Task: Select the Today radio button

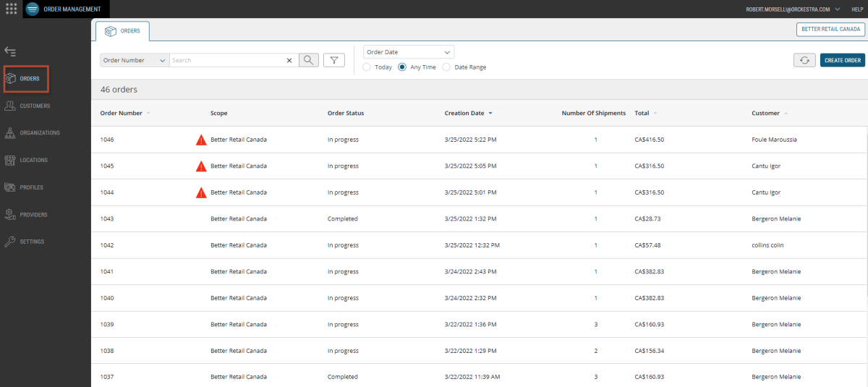Action: pyautogui.click(x=367, y=67)
